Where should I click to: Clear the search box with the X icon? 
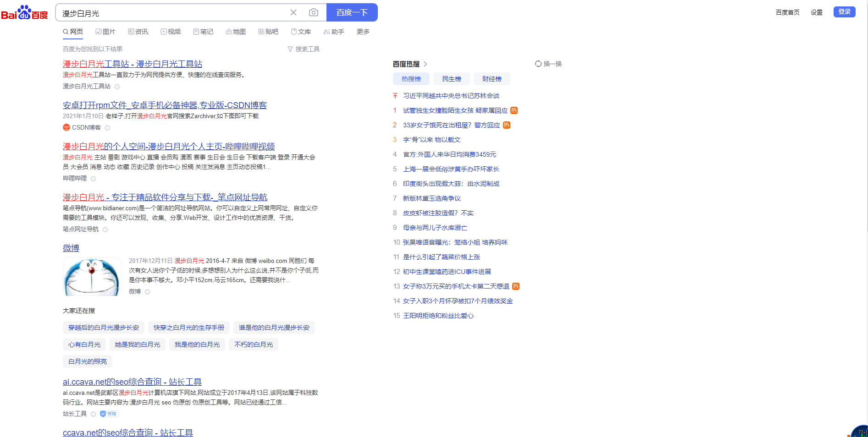pyautogui.click(x=293, y=12)
